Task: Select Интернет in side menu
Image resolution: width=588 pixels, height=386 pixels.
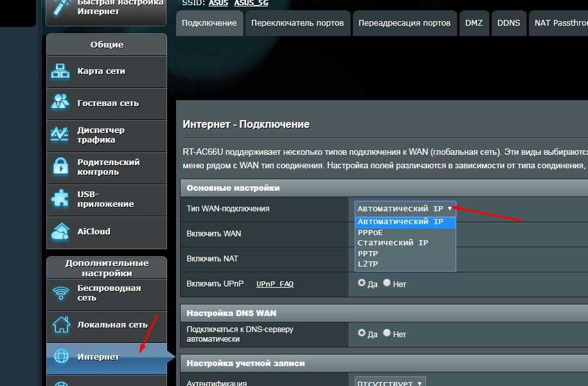Action: click(107, 358)
